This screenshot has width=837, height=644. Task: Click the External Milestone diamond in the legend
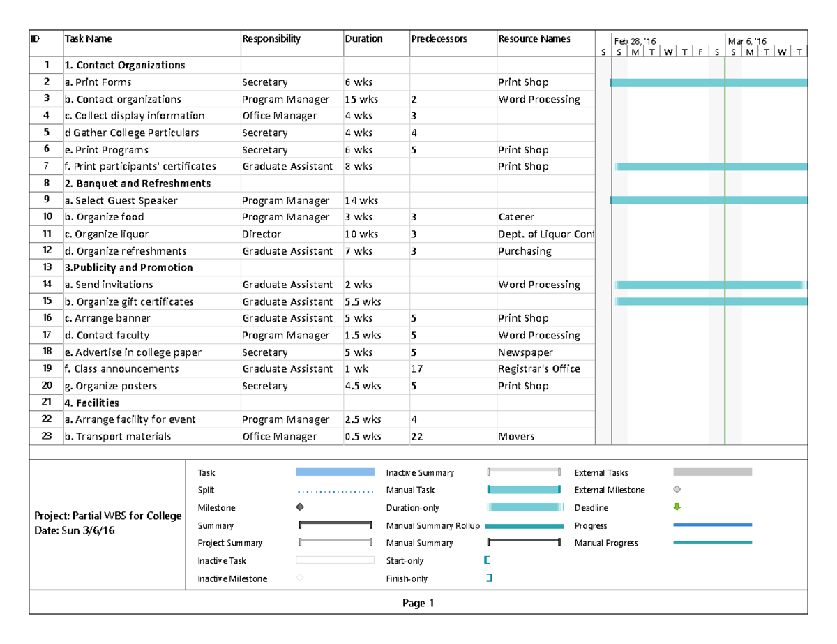(677, 490)
